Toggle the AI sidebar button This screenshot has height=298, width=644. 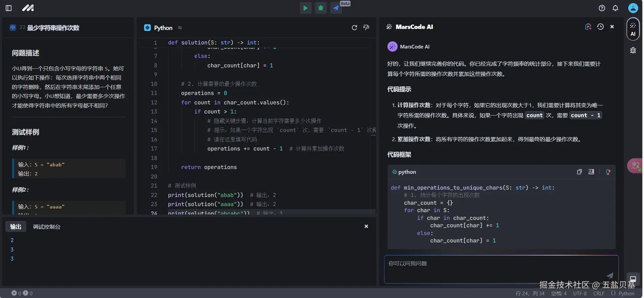click(633, 29)
